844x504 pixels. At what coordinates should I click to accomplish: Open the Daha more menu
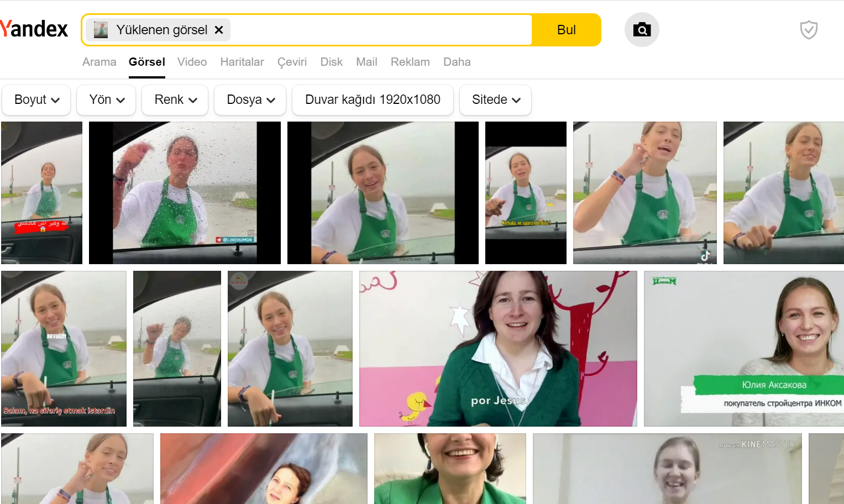[x=457, y=62]
